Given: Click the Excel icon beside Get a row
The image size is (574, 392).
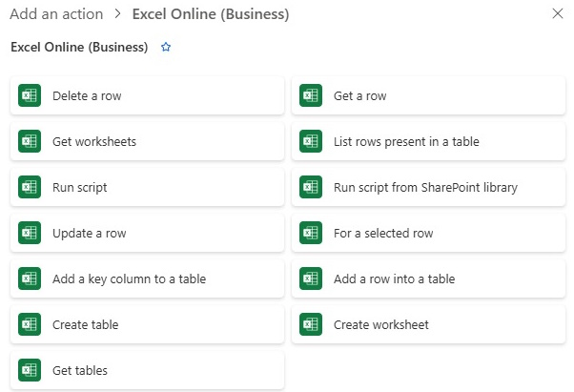Looking at the screenshot, I should 311,95.
